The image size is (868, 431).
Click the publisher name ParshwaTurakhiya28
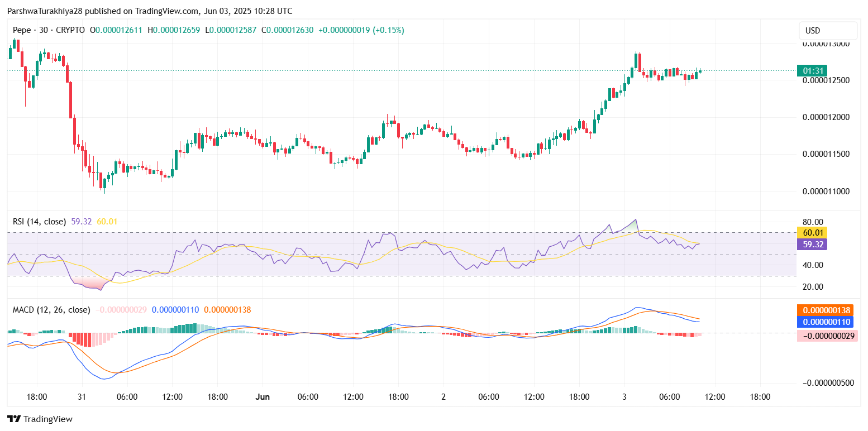tap(44, 11)
